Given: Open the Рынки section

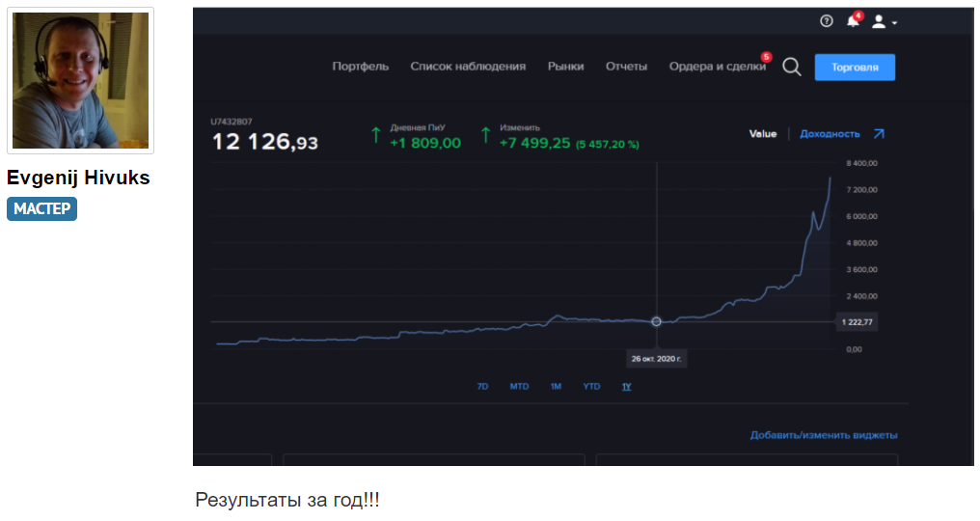Looking at the screenshot, I should pyautogui.click(x=565, y=67).
